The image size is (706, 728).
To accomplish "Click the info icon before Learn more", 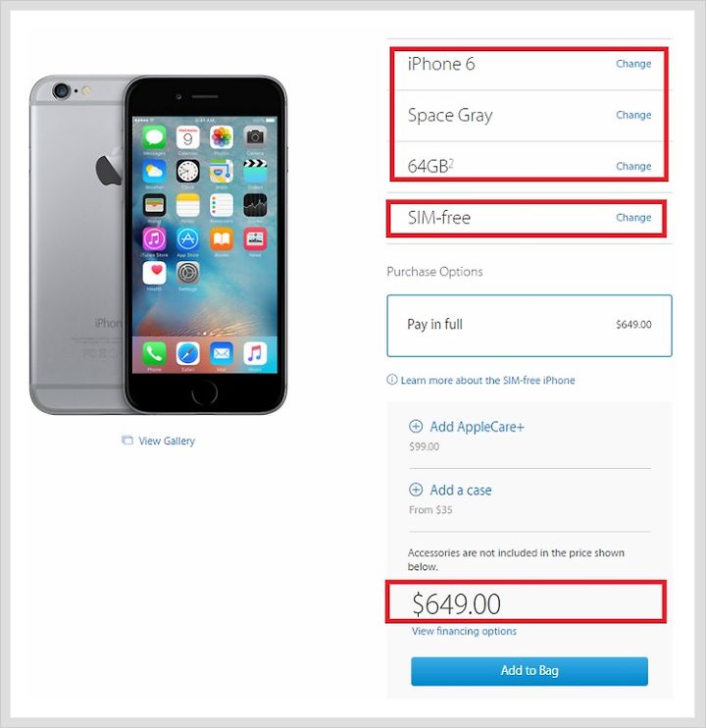I will (x=392, y=380).
